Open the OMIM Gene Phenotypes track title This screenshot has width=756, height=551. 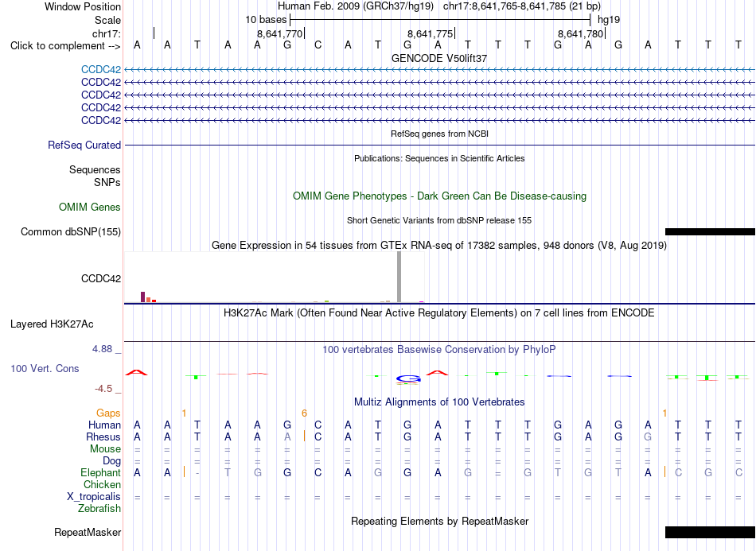click(439, 196)
